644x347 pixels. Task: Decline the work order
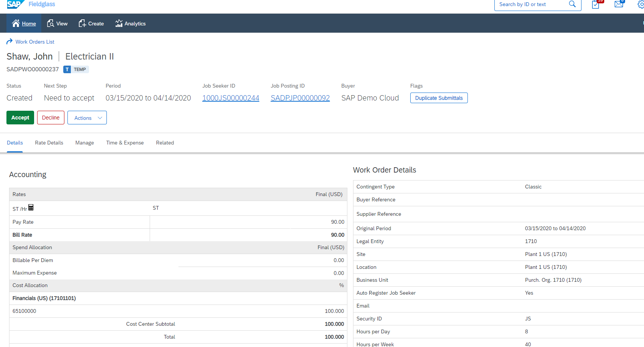click(x=51, y=118)
